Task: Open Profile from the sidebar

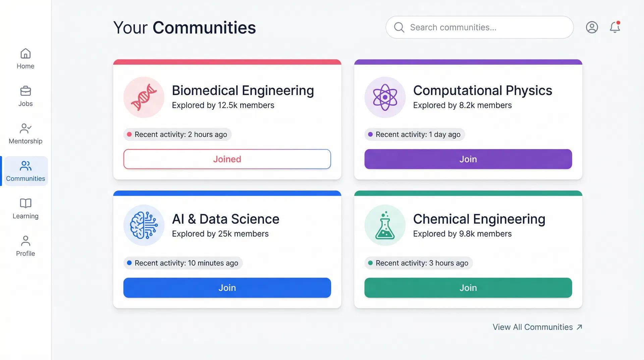Action: pos(25,246)
